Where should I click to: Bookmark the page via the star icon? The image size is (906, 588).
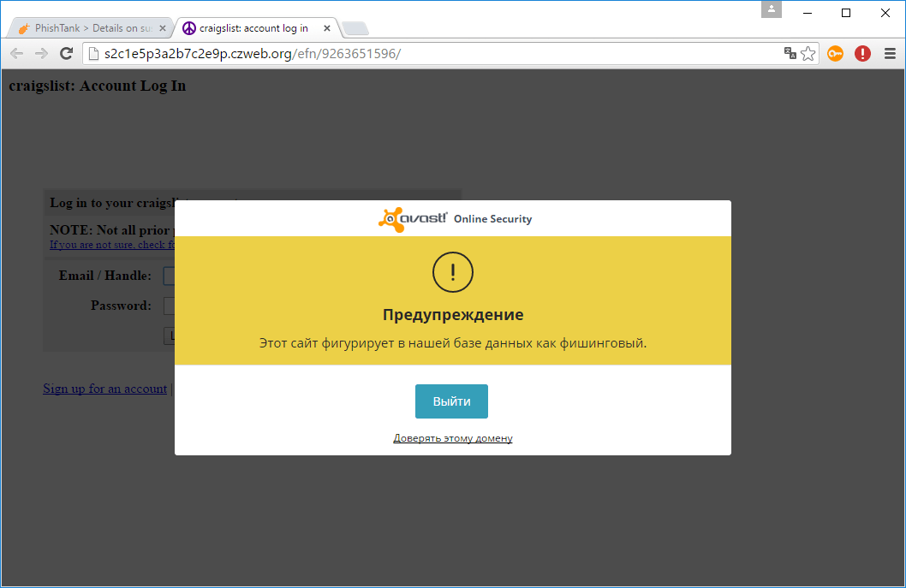808,53
